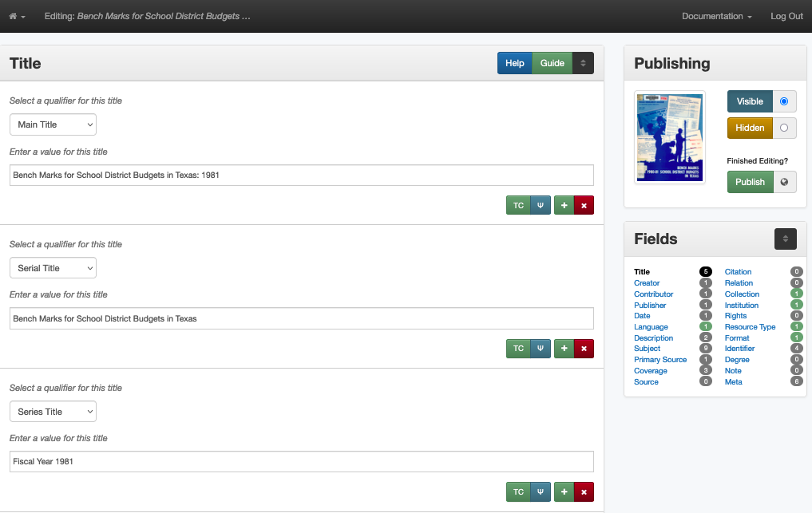Image resolution: width=812 pixels, height=513 pixels.
Task: Select the Visible radio button
Action: [x=784, y=101]
